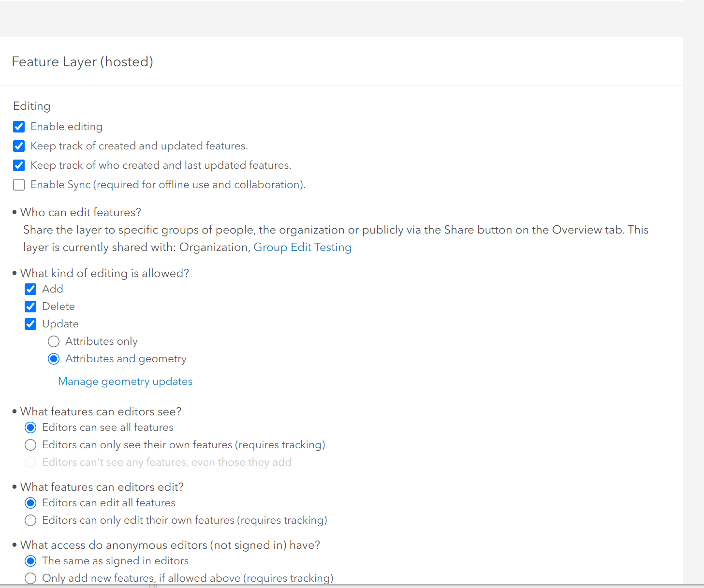This screenshot has height=588, width=704.
Task: Open Manage geometry updates
Action: pos(125,381)
